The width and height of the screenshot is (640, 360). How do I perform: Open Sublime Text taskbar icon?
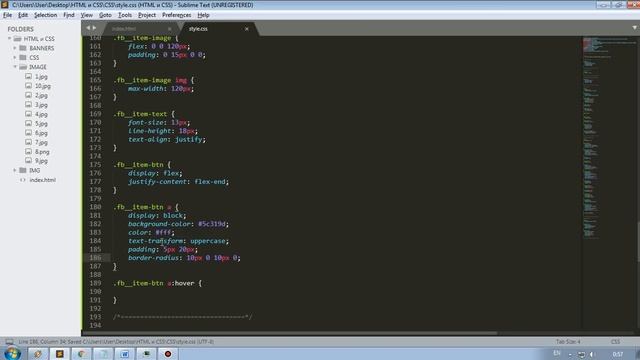tap(60, 354)
